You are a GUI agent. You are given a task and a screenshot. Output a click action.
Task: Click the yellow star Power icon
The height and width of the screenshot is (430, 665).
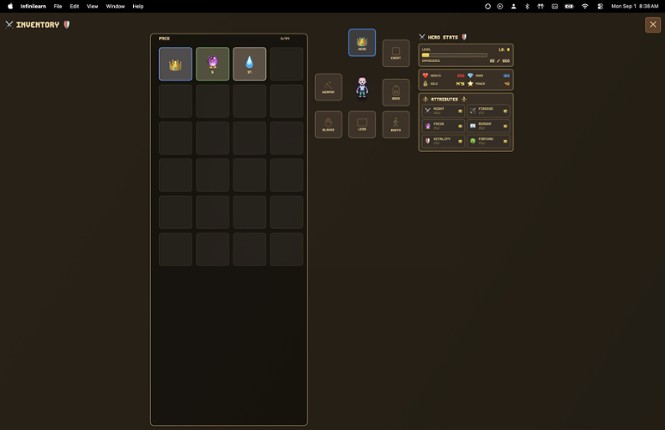(470, 84)
